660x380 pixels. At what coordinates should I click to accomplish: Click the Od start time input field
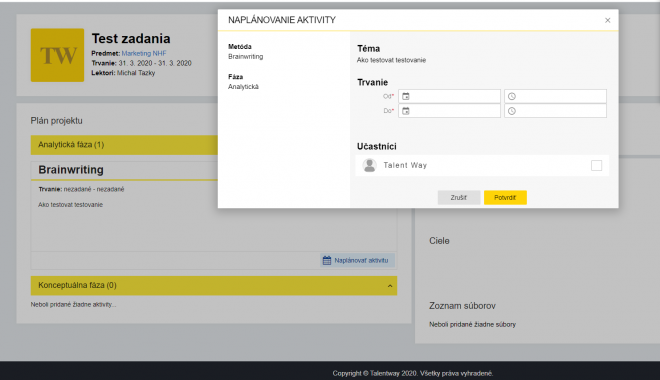tap(556, 96)
